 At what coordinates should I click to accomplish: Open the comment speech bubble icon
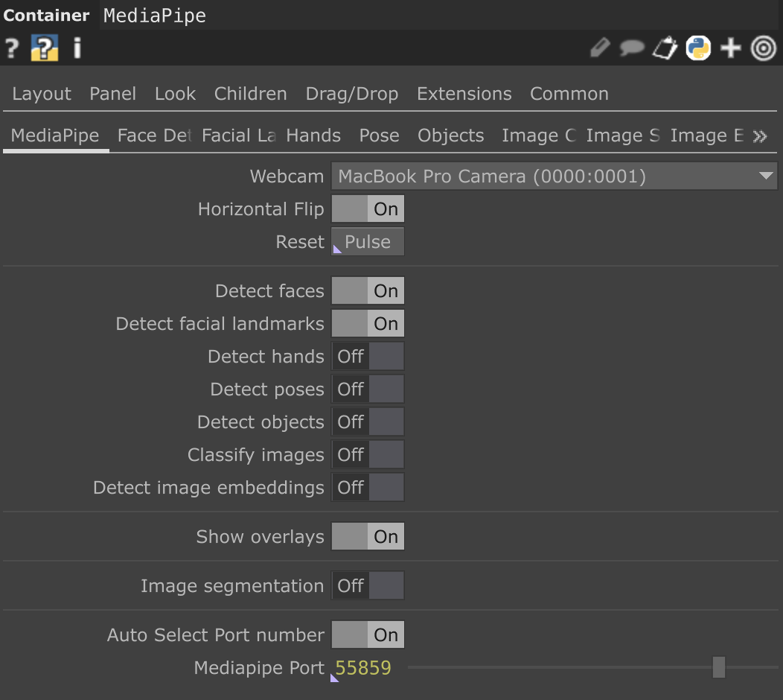632,48
